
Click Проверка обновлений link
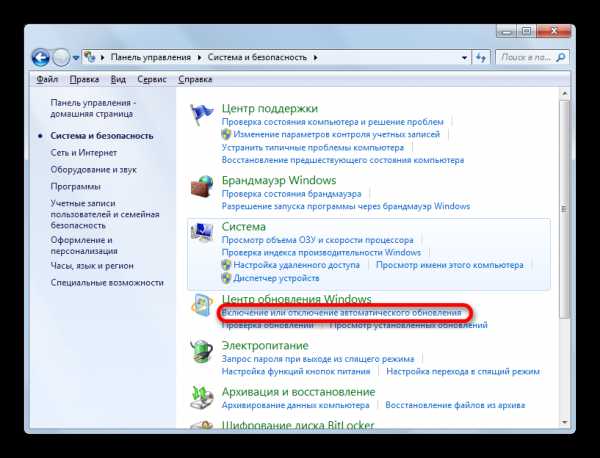[267, 325]
